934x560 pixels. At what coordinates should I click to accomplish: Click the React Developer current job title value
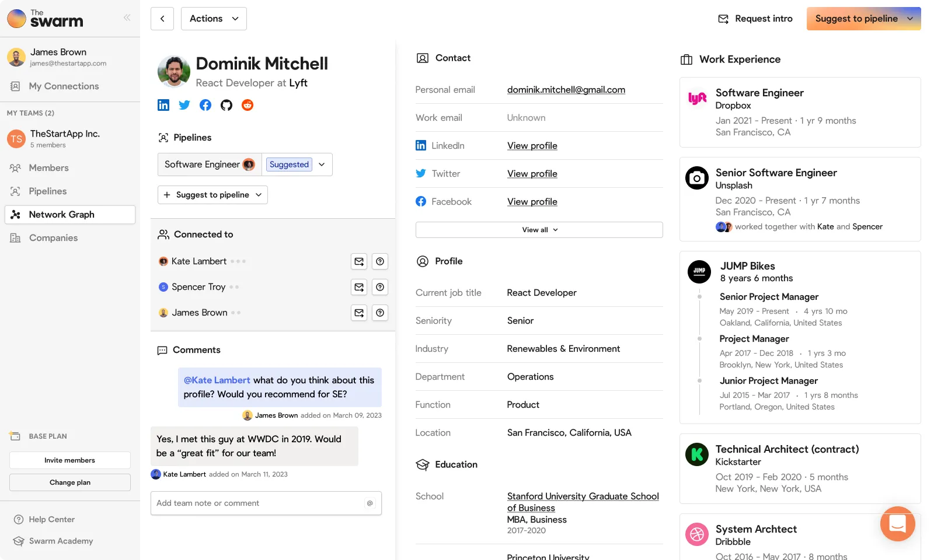point(542,293)
